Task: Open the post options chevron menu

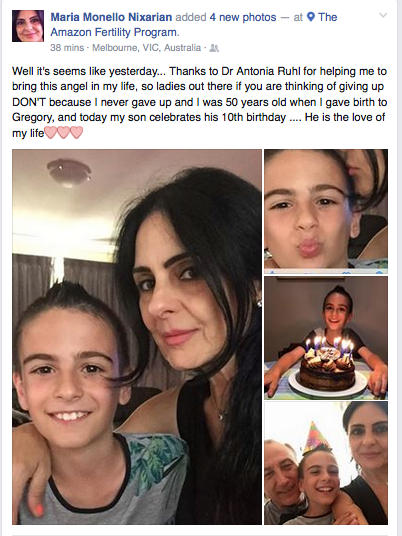Action: click(x=383, y=15)
